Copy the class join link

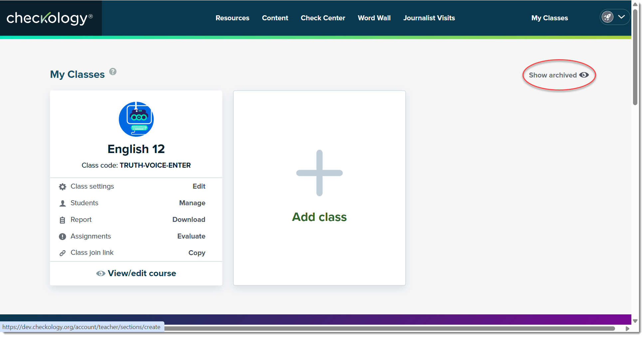[x=197, y=253]
